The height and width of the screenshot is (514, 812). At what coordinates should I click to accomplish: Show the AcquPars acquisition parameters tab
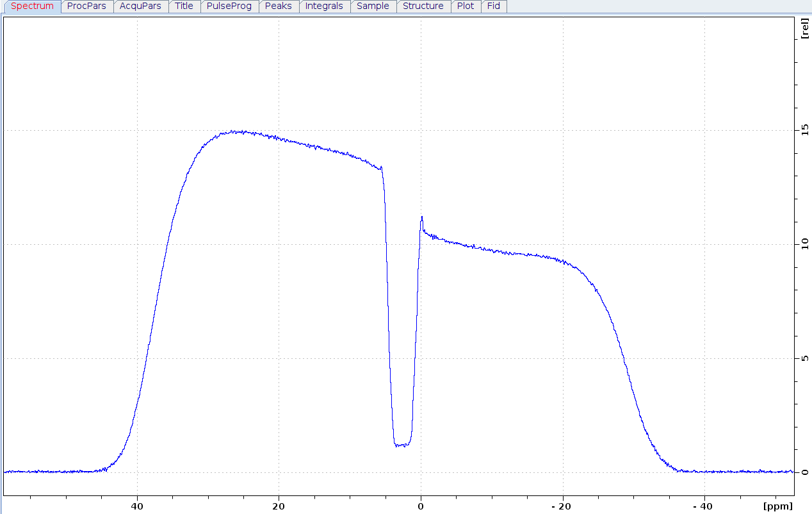[141, 6]
